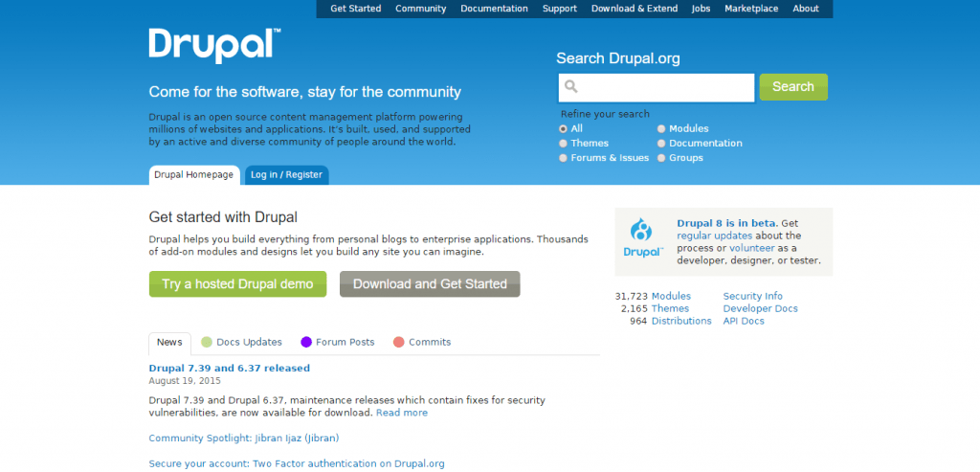Click the green Docs Updates circle icon

pos(207,342)
